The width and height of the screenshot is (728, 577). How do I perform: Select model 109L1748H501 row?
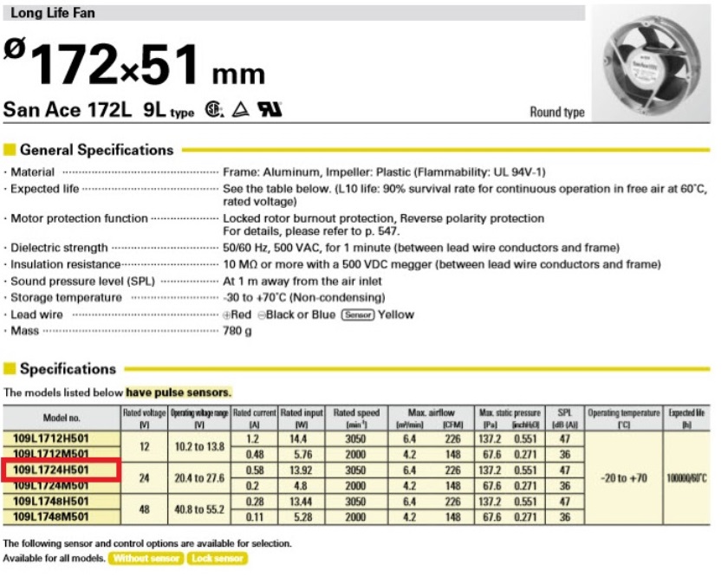tap(51, 502)
